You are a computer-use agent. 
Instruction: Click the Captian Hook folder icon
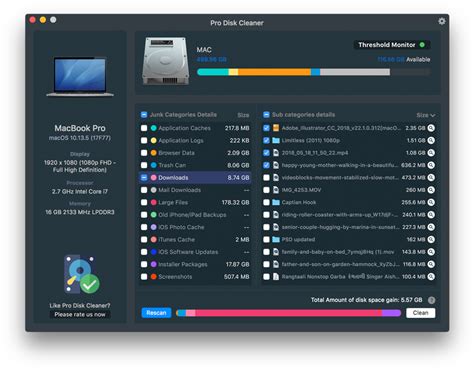click(276, 202)
